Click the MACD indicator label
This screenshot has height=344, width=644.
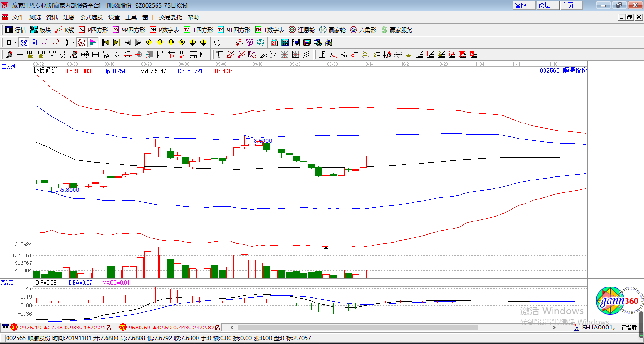(8, 283)
